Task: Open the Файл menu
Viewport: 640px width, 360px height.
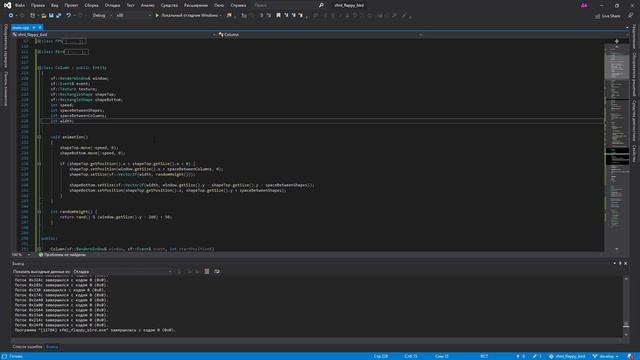Action: [20, 5]
